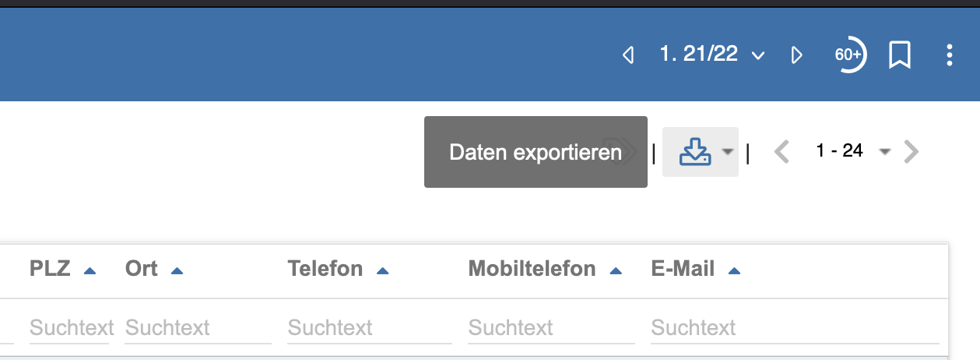Image resolution: width=980 pixels, height=360 pixels.
Task: Sort by the PLZ column
Action: (51, 270)
